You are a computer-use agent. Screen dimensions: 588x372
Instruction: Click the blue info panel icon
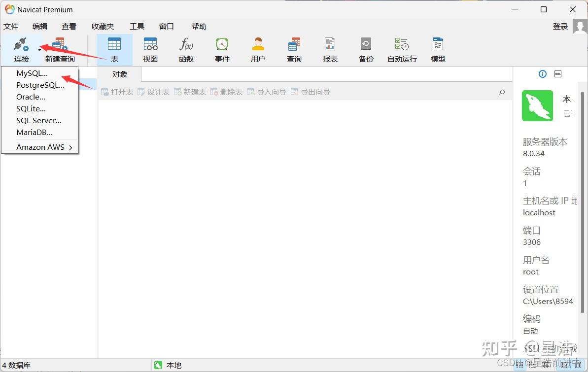[542, 74]
